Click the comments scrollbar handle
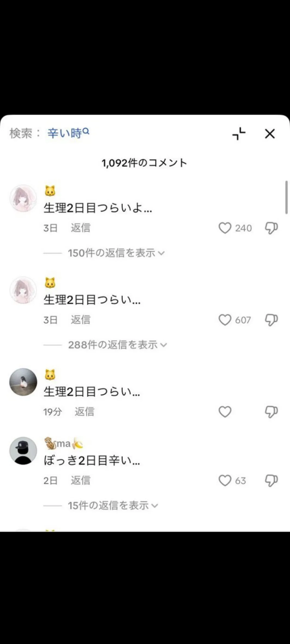290x644 pixels. coord(286,197)
